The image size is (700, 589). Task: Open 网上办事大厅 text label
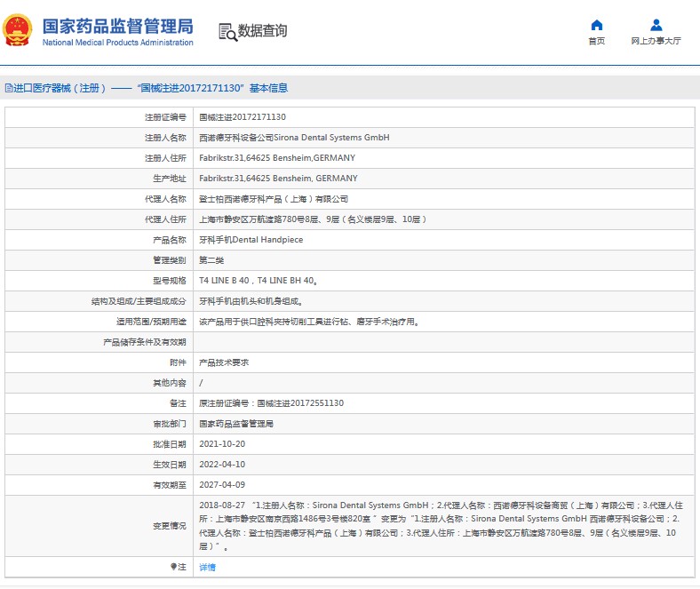(x=656, y=41)
